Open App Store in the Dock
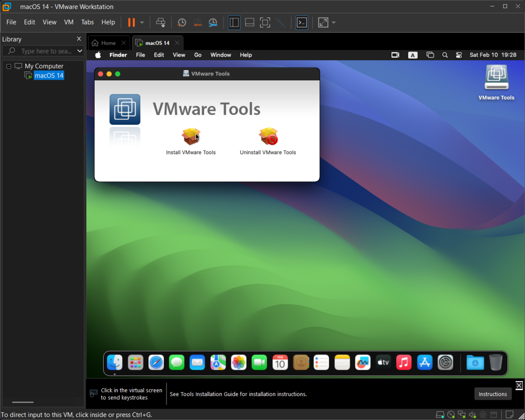The width and height of the screenshot is (525, 420). (x=425, y=363)
